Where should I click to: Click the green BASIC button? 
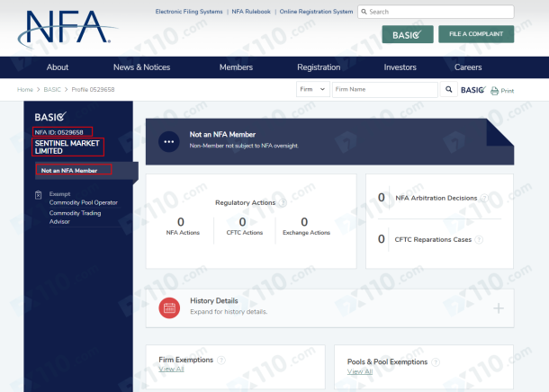click(x=408, y=34)
